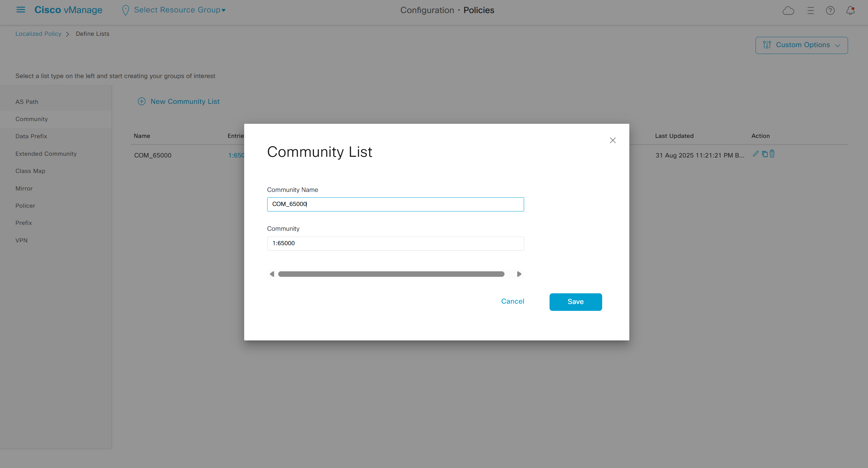Open the hamburger navigation menu
The width and height of the screenshot is (868, 468).
point(21,10)
